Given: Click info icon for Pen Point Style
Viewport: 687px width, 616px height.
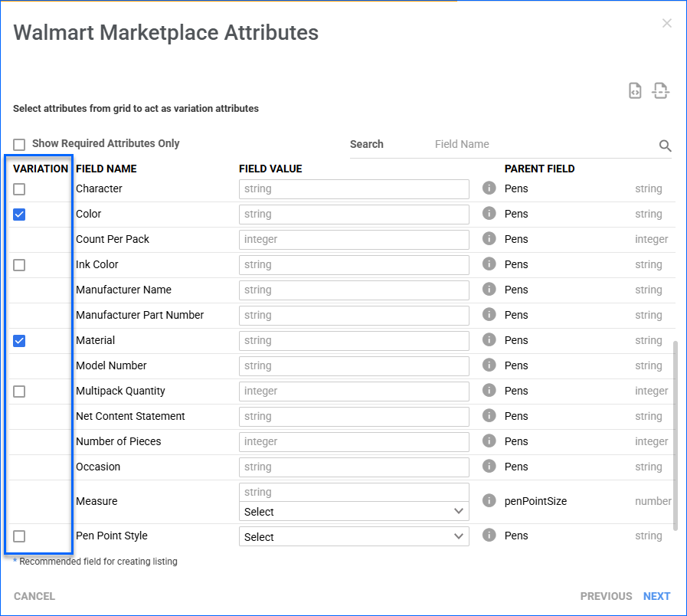Looking at the screenshot, I should pyautogui.click(x=489, y=536).
